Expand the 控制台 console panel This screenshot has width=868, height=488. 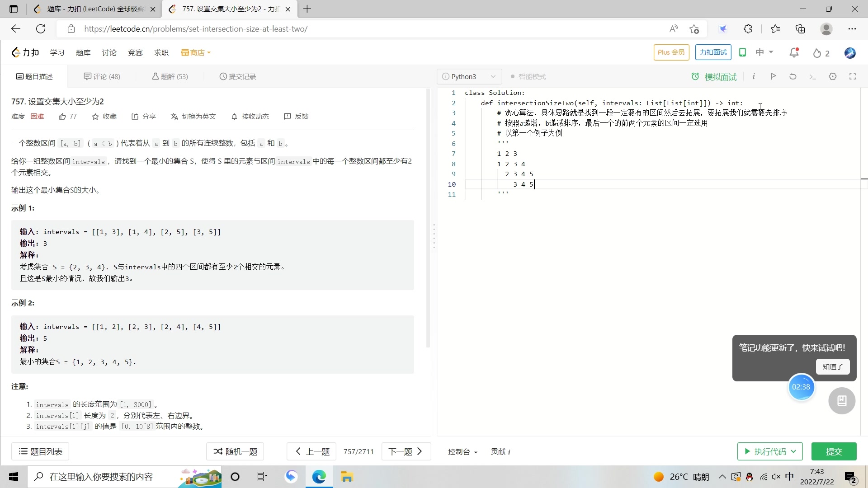tap(462, 451)
